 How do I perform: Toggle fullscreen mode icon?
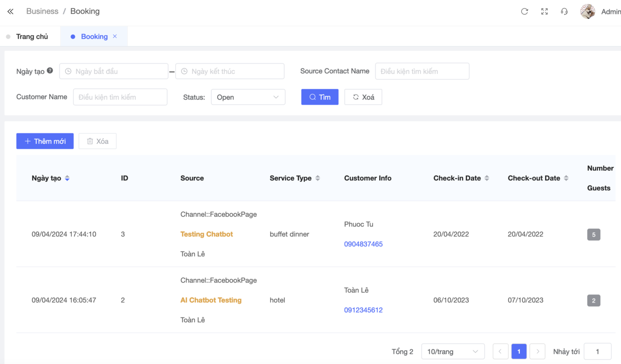tap(544, 11)
